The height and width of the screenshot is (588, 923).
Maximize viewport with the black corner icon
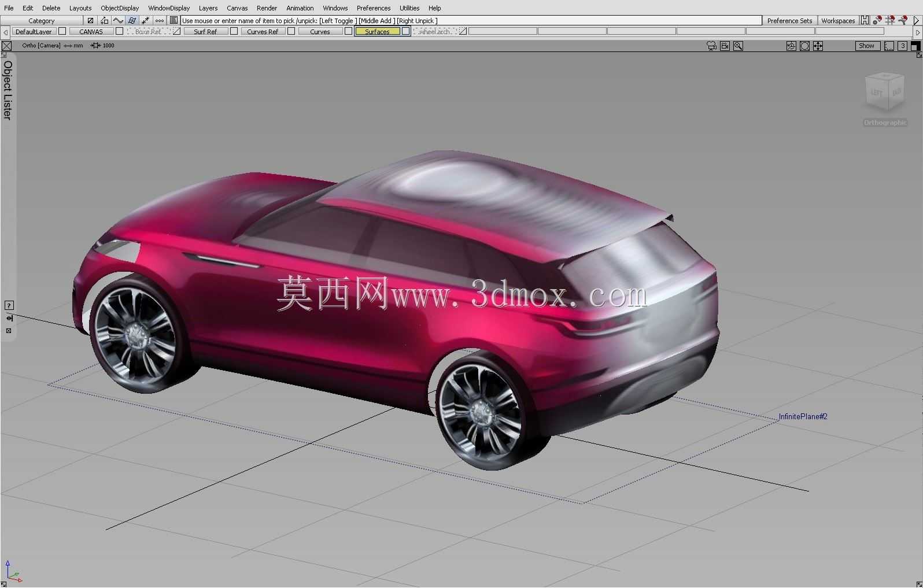click(915, 46)
